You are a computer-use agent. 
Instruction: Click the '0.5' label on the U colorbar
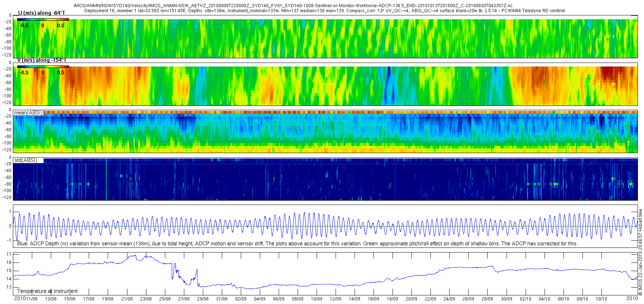61,25
